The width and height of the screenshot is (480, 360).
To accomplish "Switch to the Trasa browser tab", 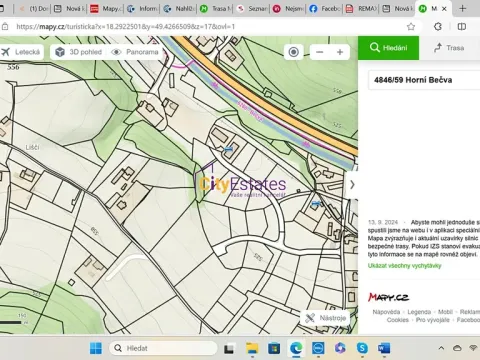I will click(215, 9).
